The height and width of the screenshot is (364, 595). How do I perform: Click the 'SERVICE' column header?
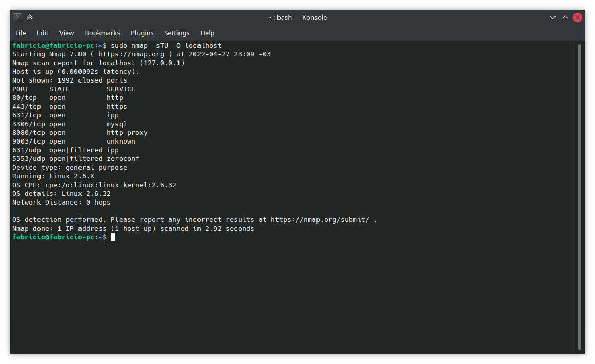coord(121,89)
